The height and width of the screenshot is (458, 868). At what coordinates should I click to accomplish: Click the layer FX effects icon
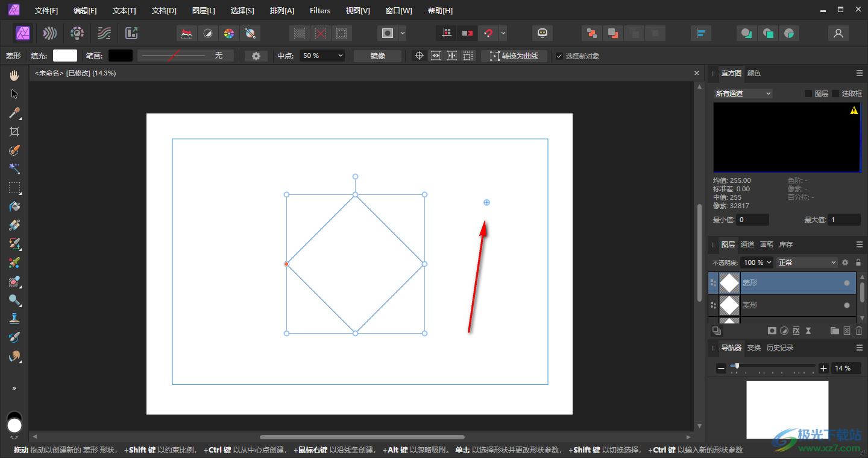796,331
